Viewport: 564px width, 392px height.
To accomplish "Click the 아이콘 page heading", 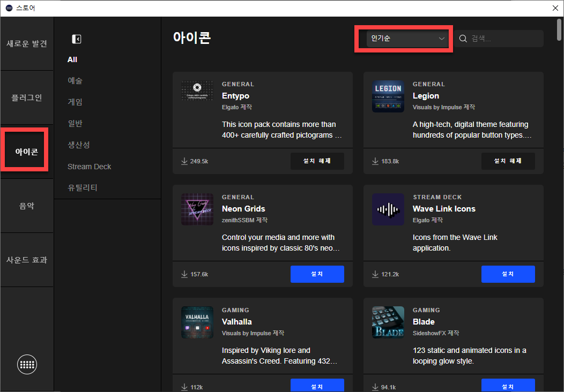I will [x=192, y=37].
